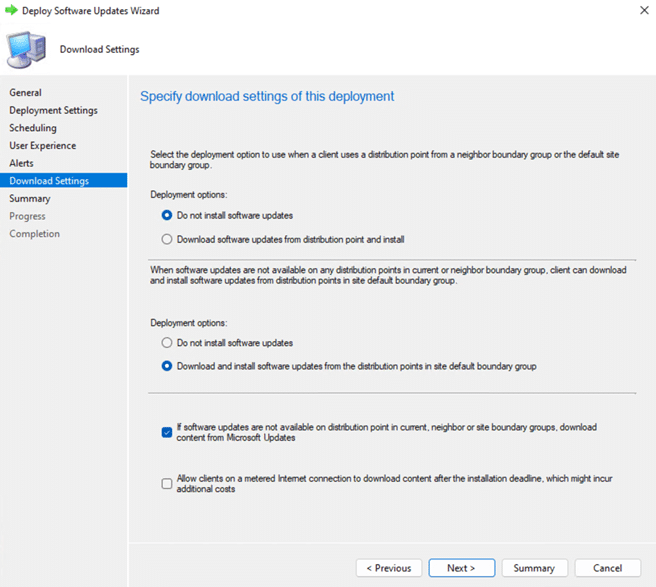Click the Next button
Screen dimensions: 656x587
tap(461, 568)
